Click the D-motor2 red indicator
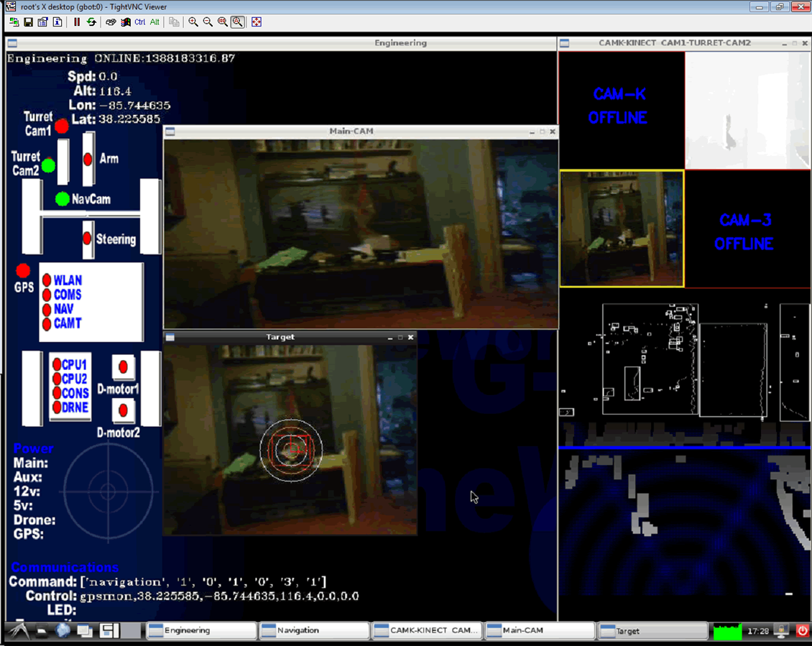The width and height of the screenshot is (812, 646). click(124, 410)
